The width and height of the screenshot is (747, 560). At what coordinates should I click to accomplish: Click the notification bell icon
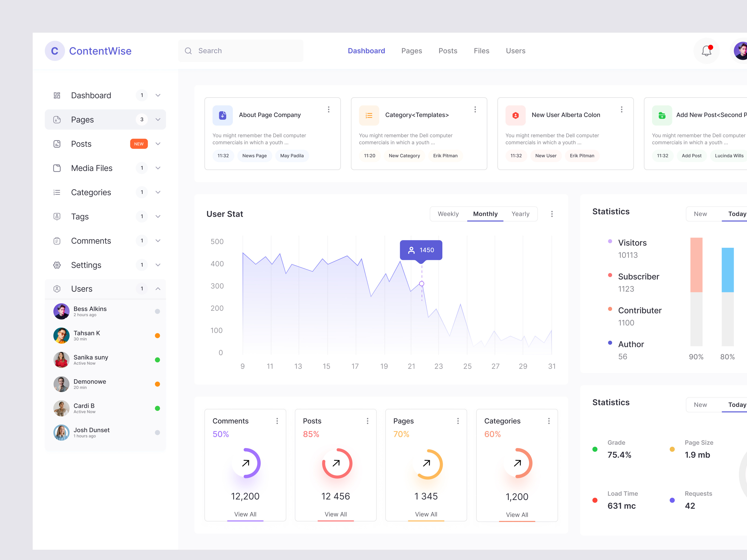point(706,51)
